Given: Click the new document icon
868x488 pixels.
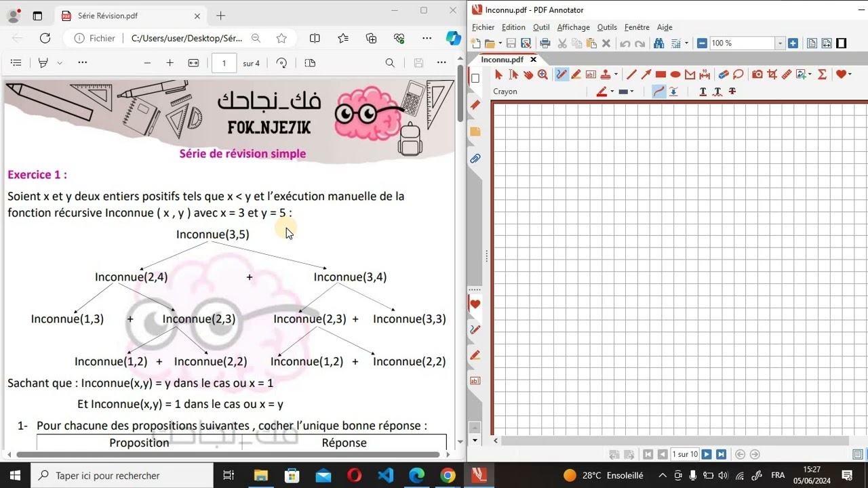Looking at the screenshot, I should click(x=475, y=43).
